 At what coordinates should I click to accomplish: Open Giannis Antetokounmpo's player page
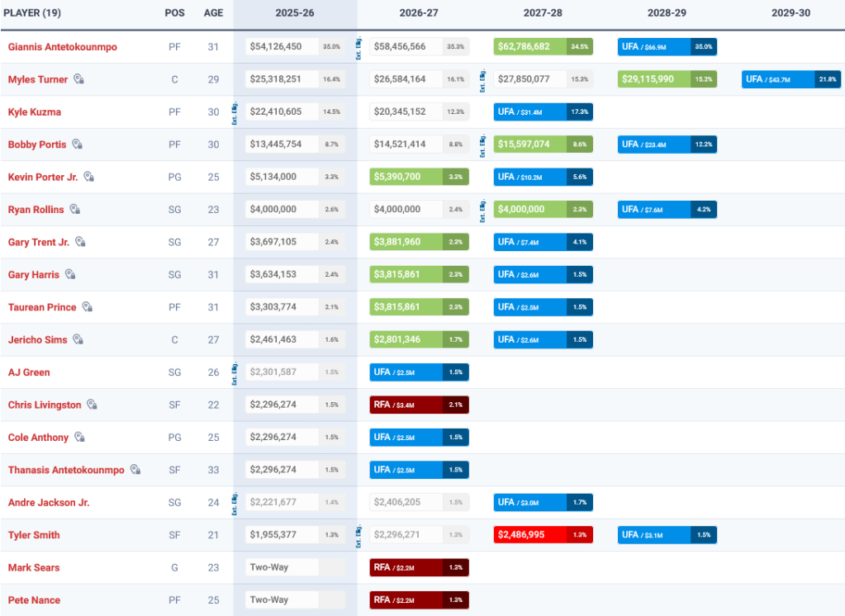(x=62, y=47)
